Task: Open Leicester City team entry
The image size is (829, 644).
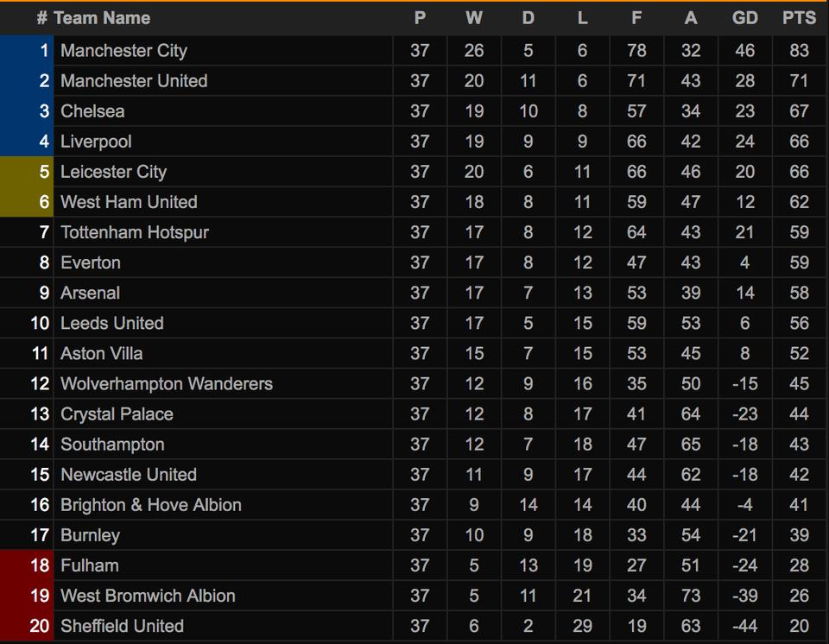Action: (114, 172)
